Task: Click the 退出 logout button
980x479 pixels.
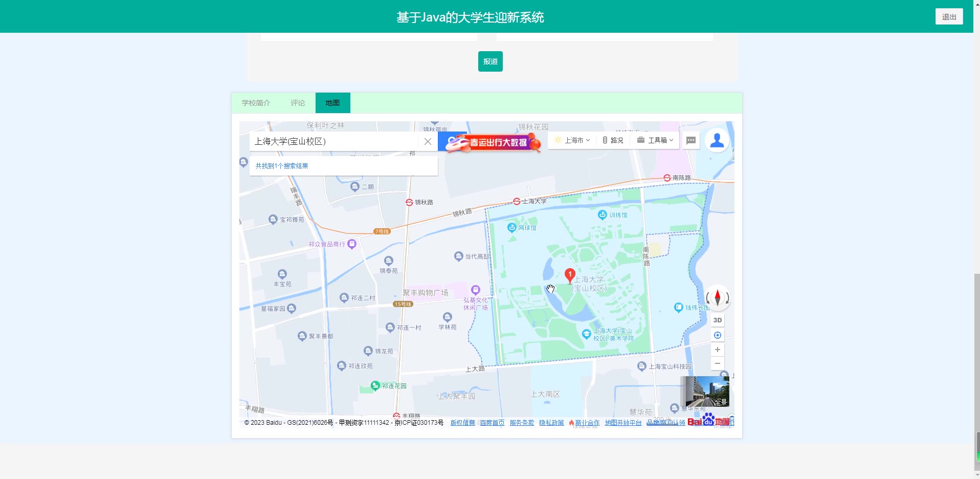Action: click(949, 16)
